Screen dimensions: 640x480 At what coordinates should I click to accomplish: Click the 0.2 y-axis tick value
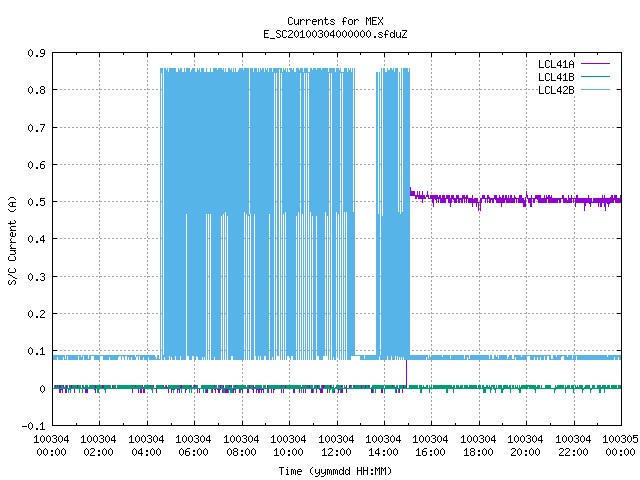click(x=36, y=314)
